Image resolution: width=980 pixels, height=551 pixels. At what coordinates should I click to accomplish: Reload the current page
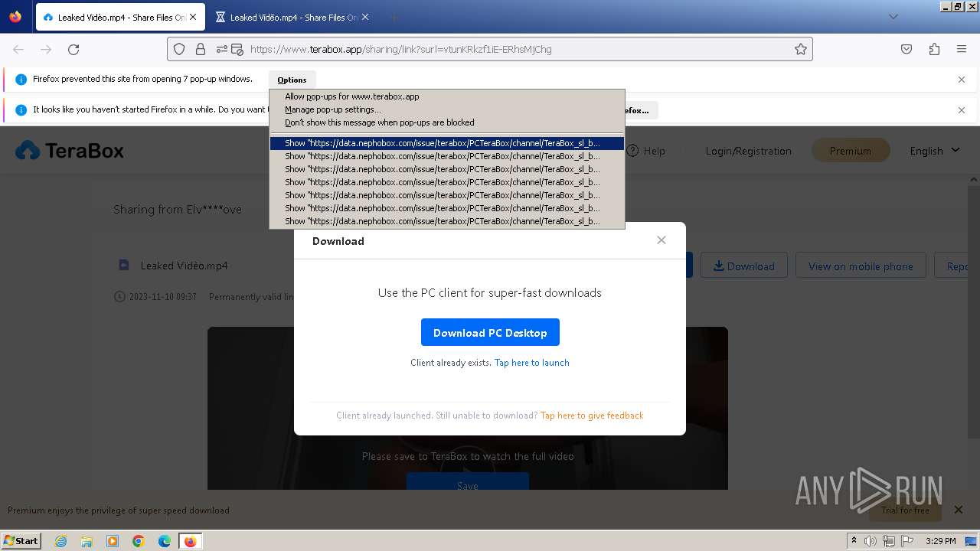coord(73,49)
